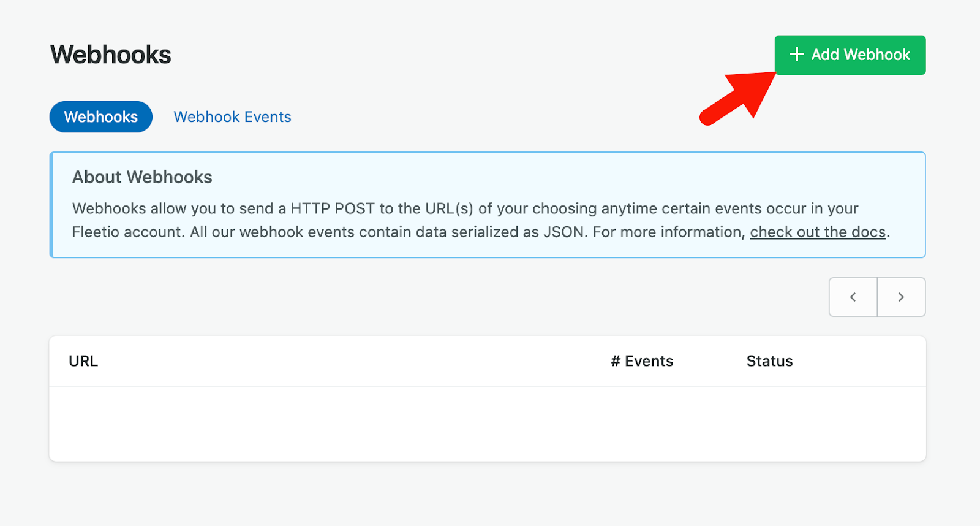Click the blue left border of info box

(51, 205)
